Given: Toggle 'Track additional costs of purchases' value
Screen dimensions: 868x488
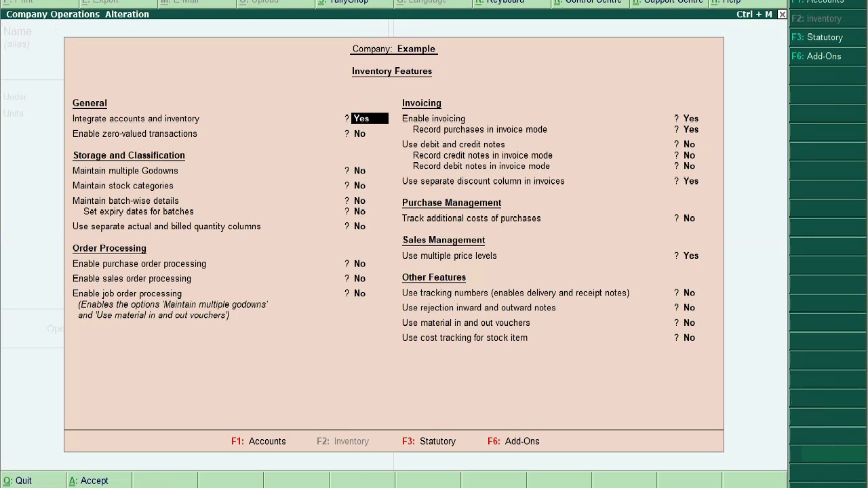Looking at the screenshot, I should tap(689, 218).
